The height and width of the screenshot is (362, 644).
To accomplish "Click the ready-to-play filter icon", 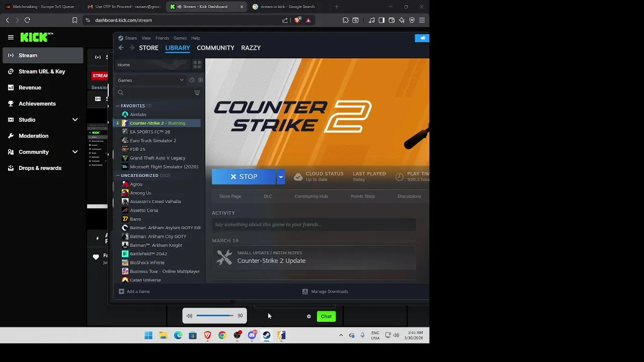I will tap(200, 80).
